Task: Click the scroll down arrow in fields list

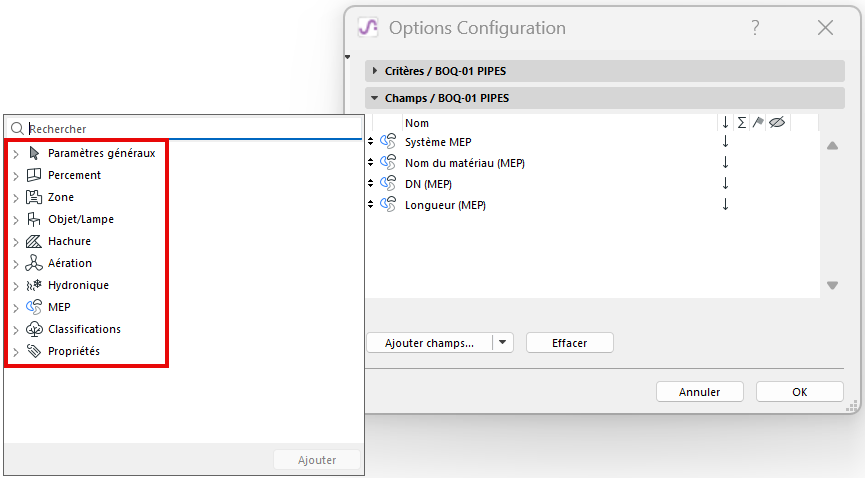Action: point(832,285)
